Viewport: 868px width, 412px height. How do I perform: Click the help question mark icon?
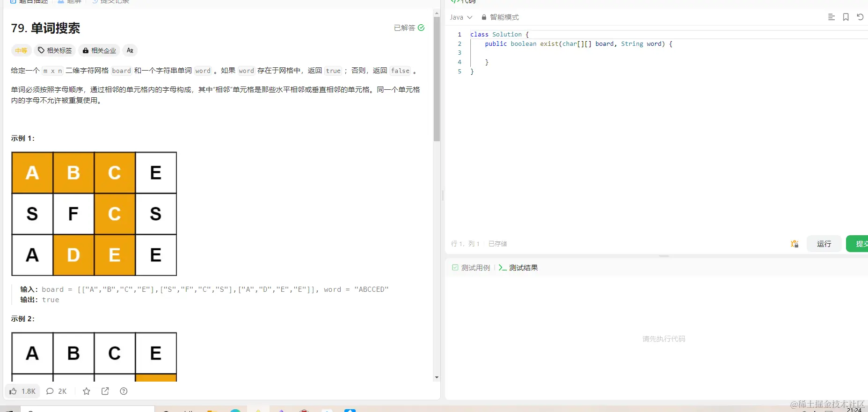(124, 391)
